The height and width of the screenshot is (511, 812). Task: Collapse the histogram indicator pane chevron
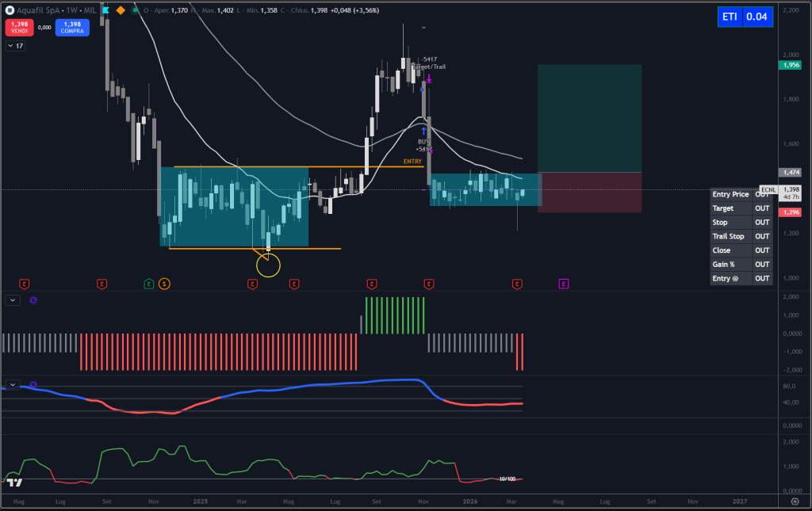[13, 300]
